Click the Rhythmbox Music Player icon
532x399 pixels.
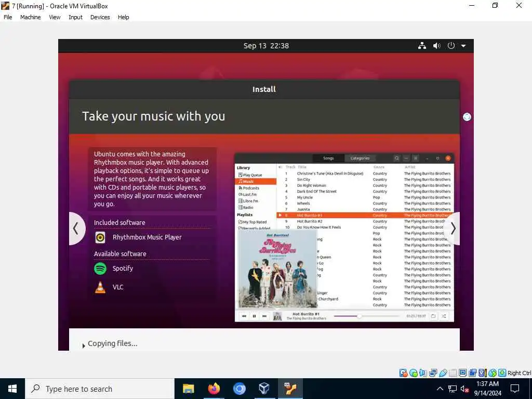(100, 237)
